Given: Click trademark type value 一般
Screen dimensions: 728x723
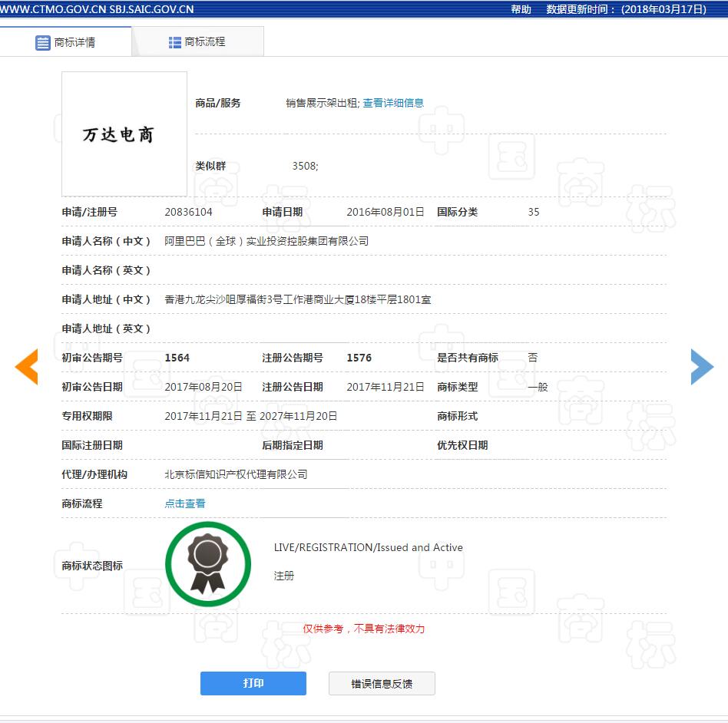Looking at the screenshot, I should (x=538, y=387).
